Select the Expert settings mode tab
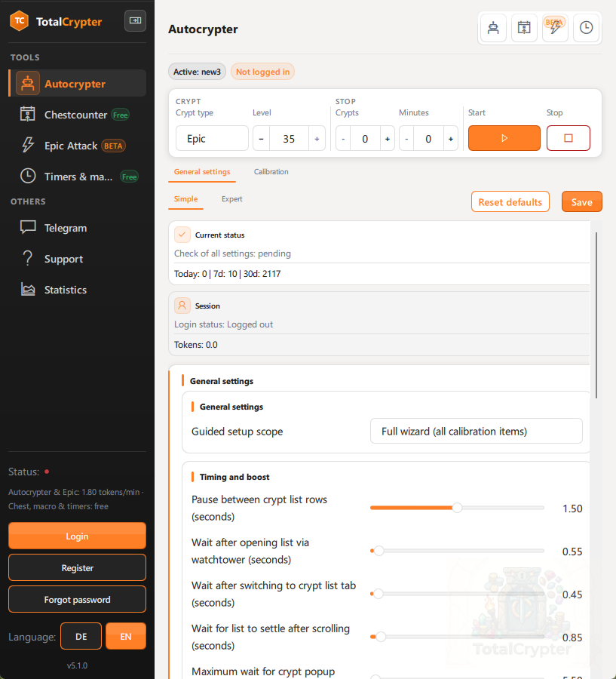This screenshot has width=616, height=679. click(232, 199)
